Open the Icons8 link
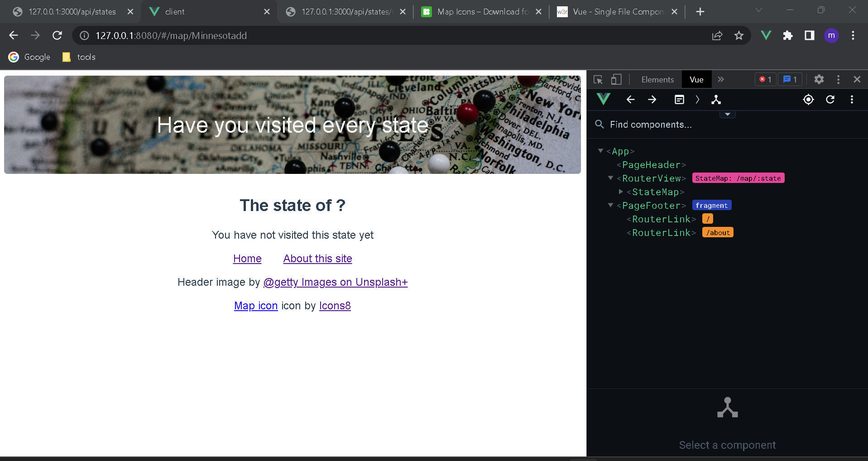 pos(335,306)
